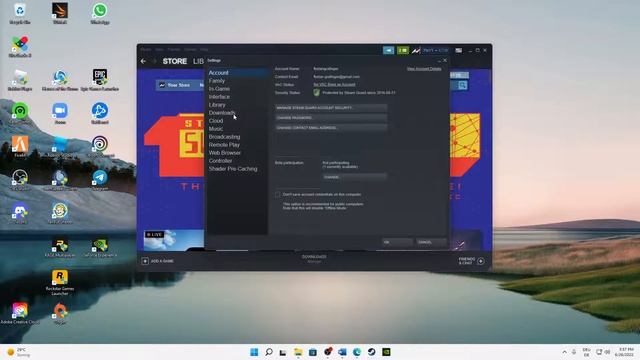The image size is (640, 360).
Task: Open View Account Details link
Action: point(424,69)
